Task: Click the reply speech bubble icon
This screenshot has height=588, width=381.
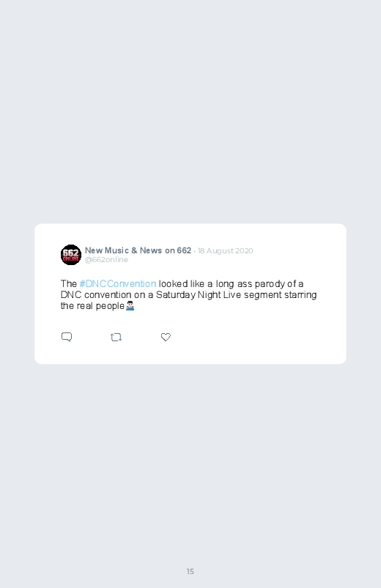Action: click(x=67, y=337)
